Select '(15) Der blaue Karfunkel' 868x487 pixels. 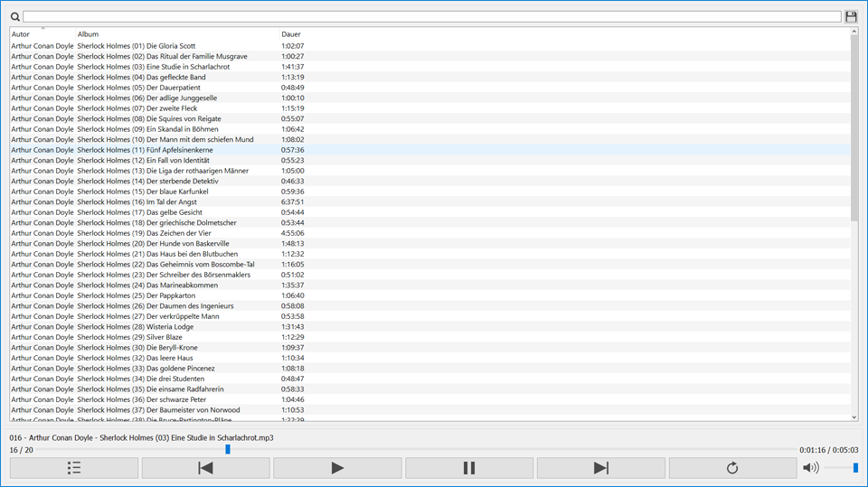(430, 192)
